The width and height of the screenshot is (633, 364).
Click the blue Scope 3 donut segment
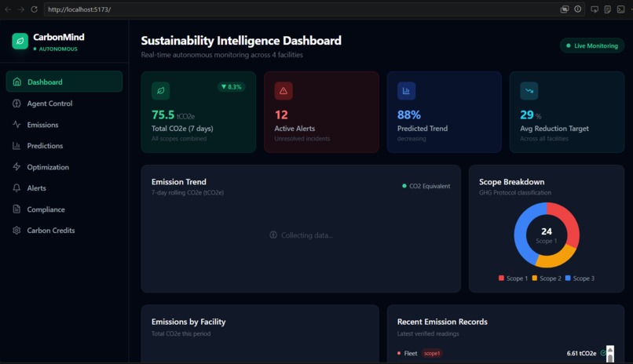(521, 231)
